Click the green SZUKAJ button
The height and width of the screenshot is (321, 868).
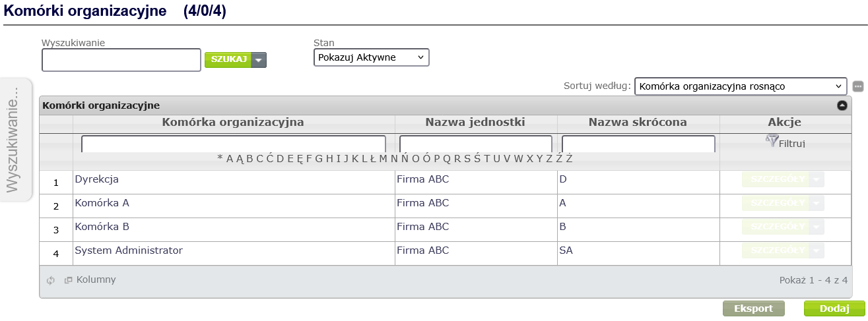(228, 60)
